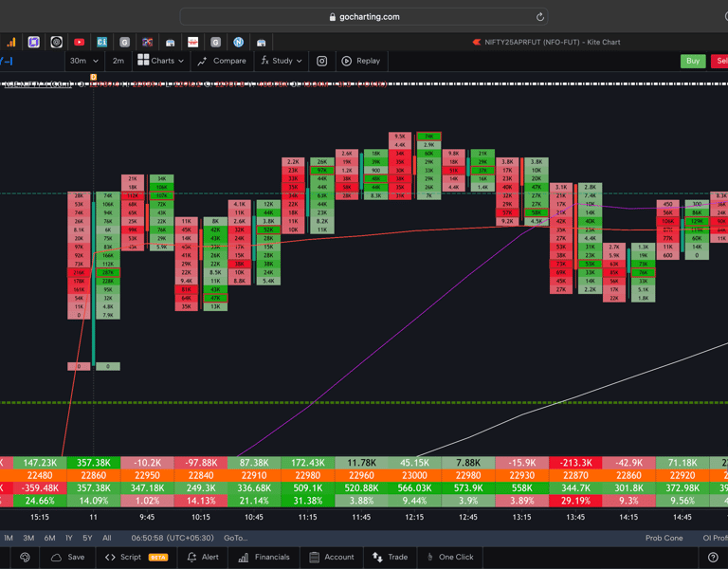Select the 3M range
Screen dimensions: 728x569
tap(28, 539)
